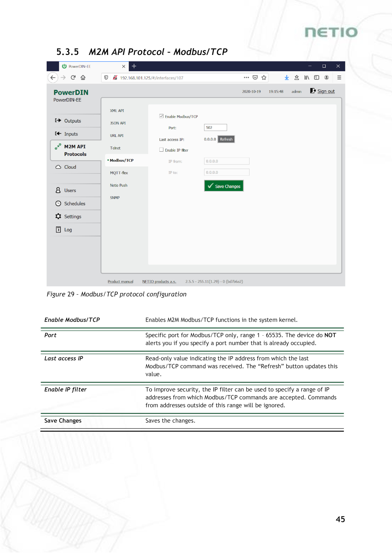Select MQTT-flex protocol in submenu
The image size is (392, 554).
(119, 173)
